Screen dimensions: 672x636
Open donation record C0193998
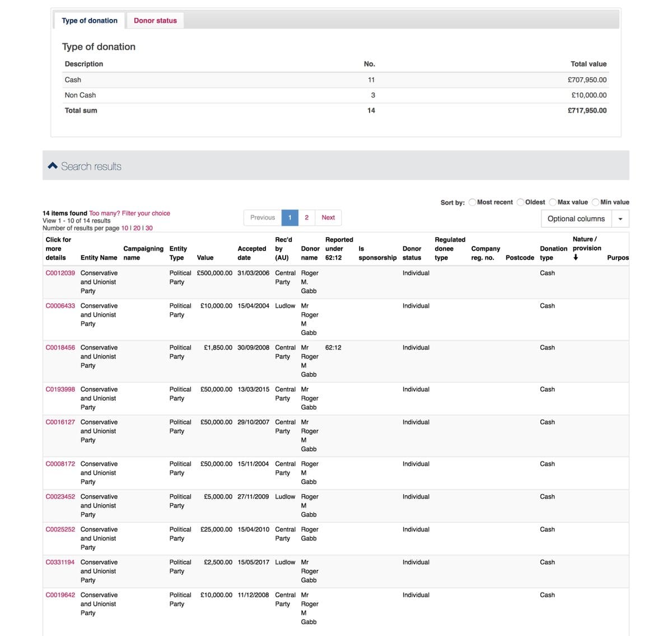click(x=60, y=389)
